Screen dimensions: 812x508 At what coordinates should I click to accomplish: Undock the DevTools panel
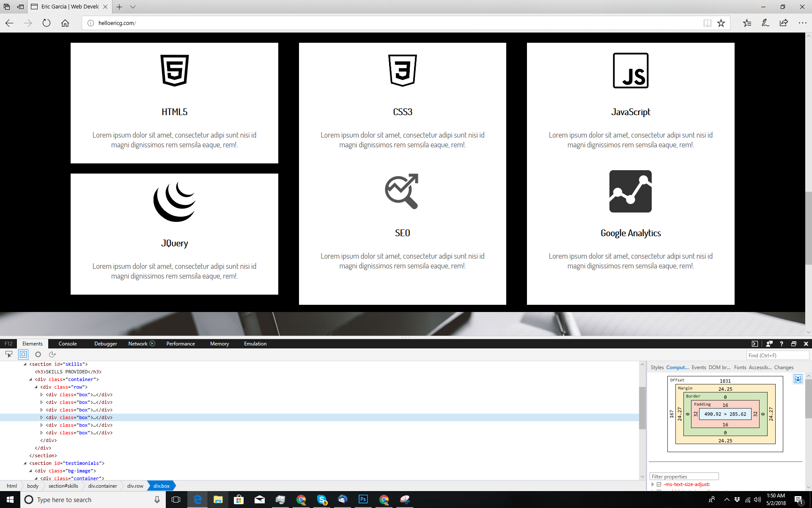[794, 344]
